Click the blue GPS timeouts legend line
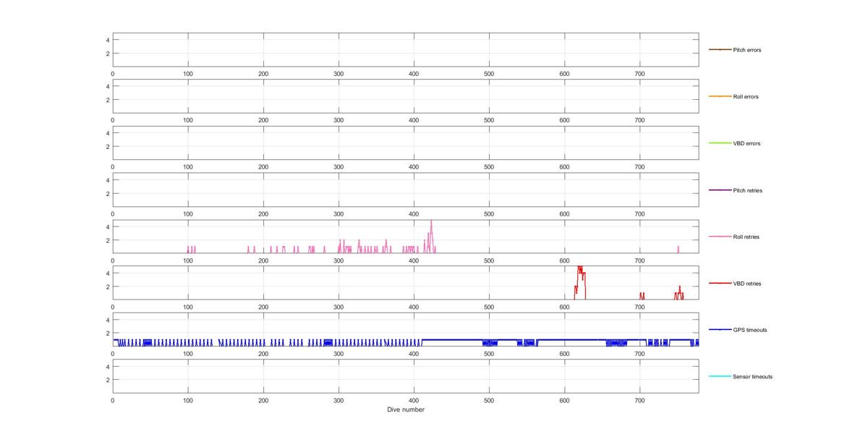This screenshot has width=868, height=442. click(720, 330)
